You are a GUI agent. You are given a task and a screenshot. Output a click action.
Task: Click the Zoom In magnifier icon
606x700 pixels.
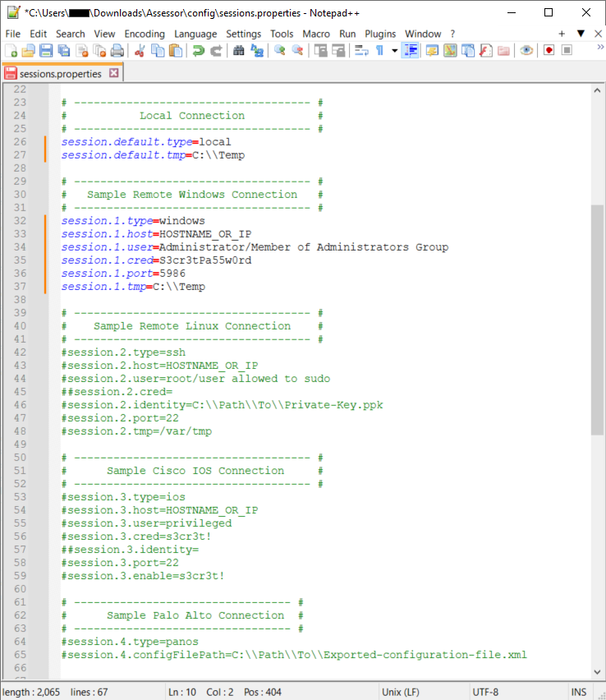click(279, 51)
